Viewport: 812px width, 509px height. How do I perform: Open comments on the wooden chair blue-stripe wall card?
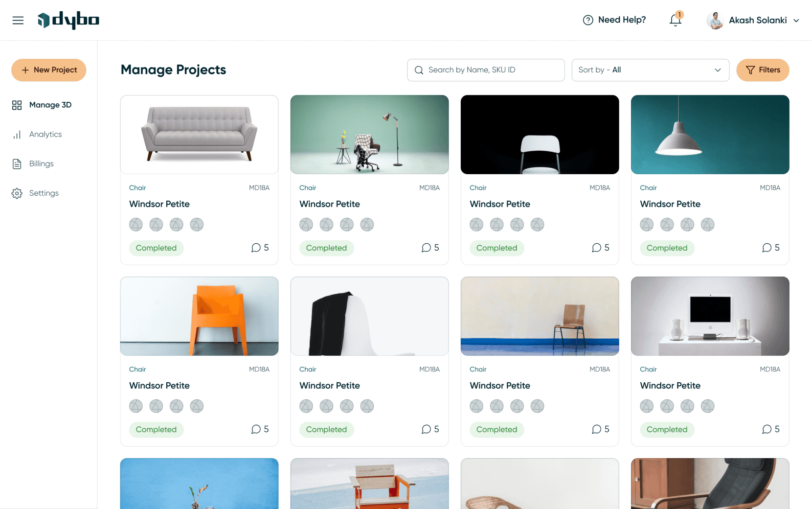click(600, 429)
